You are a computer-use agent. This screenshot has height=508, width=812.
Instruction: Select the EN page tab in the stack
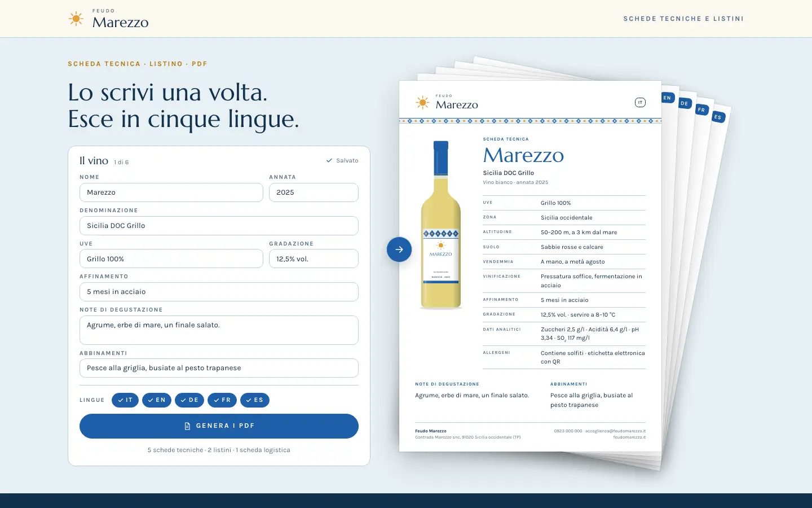click(668, 98)
